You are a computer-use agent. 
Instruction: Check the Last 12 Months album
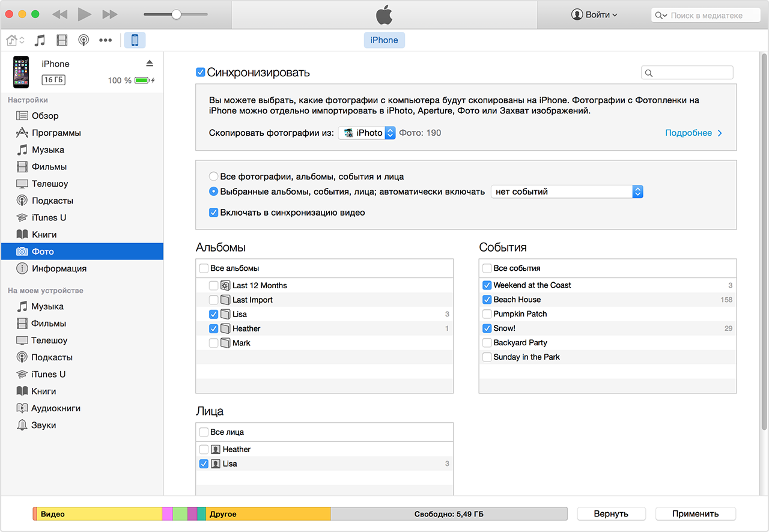(x=213, y=285)
